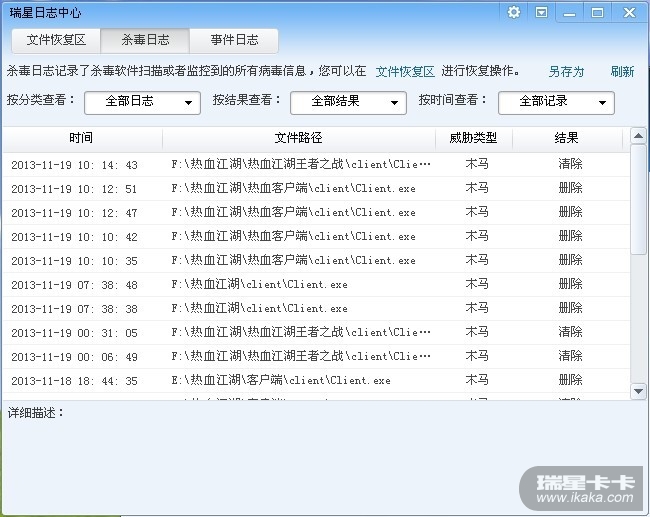The width and height of the screenshot is (650, 517).
Task: Click the scrollbar up arrow
Action: click(x=638, y=136)
